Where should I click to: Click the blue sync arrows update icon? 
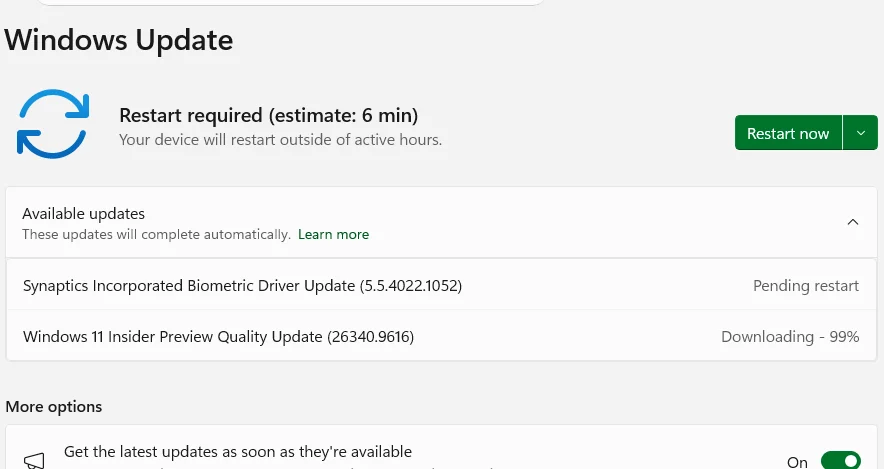pyautogui.click(x=53, y=124)
